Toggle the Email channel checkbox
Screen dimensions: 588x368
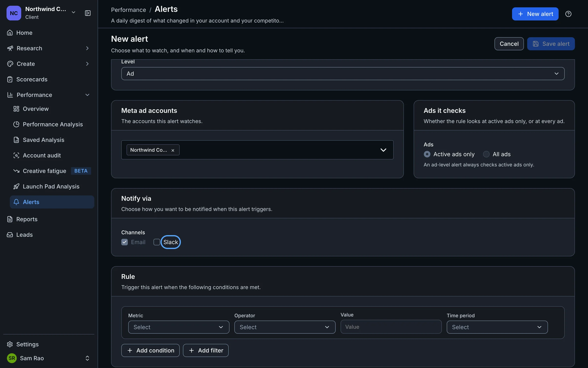(124, 242)
